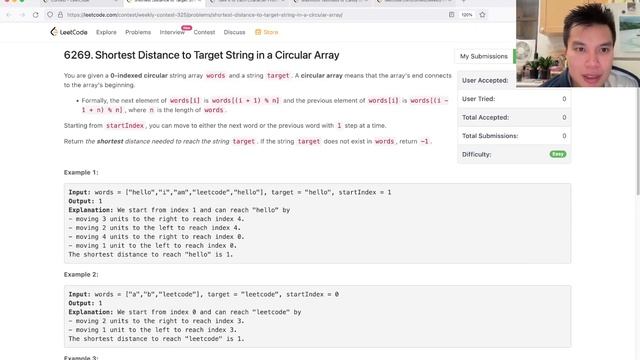Viewport: 640px width, 360px height.
Task: Click the Easy difficulty badge
Action: [558, 154]
